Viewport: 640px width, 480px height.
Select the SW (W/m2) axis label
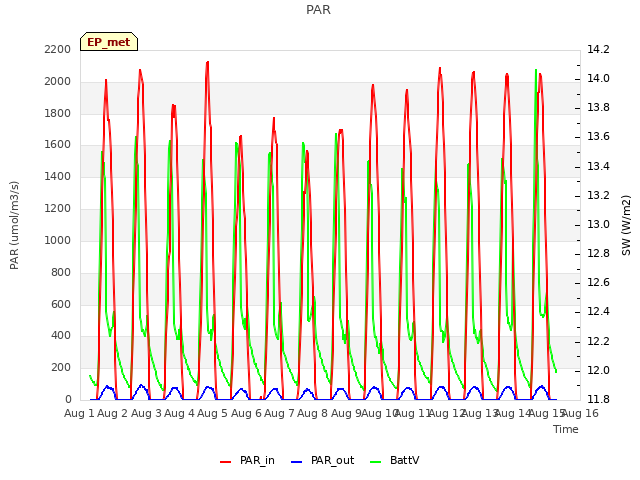click(626, 225)
